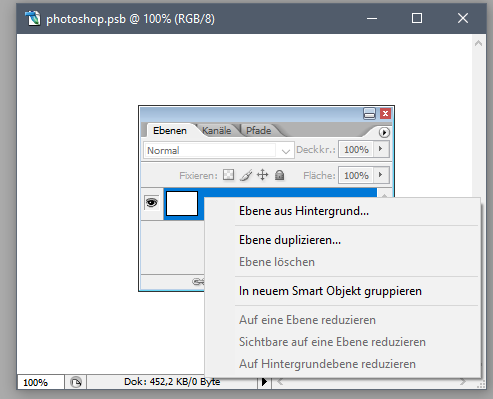This screenshot has height=399, width=493.
Task: Click Auf eine Ebene reduzieren entry
Action: click(x=343, y=320)
